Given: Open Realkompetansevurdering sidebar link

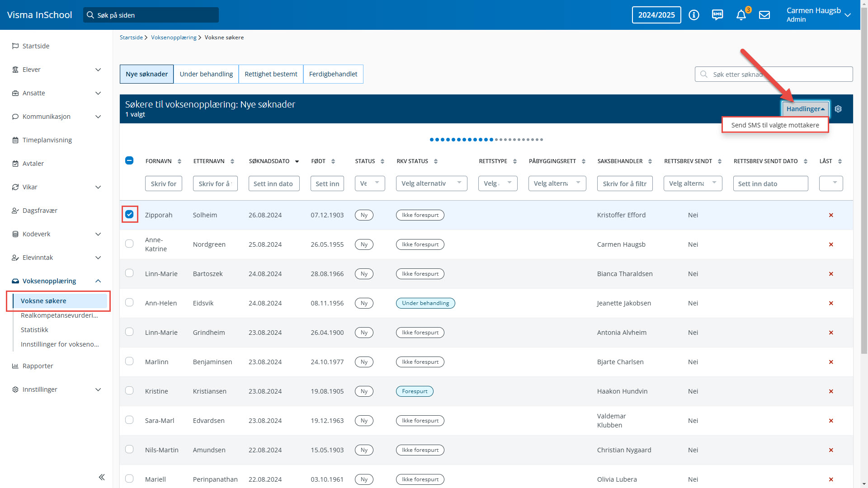Looking at the screenshot, I should click(59, 315).
